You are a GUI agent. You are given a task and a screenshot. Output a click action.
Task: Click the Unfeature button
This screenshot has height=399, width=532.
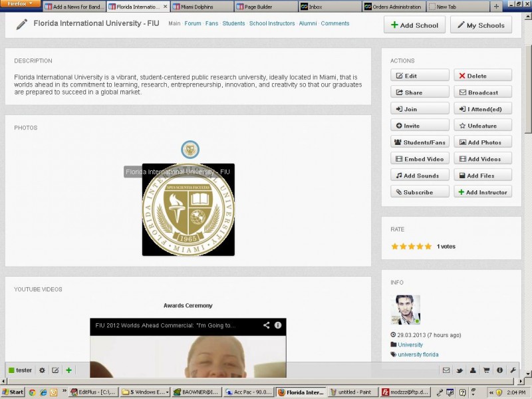point(483,126)
